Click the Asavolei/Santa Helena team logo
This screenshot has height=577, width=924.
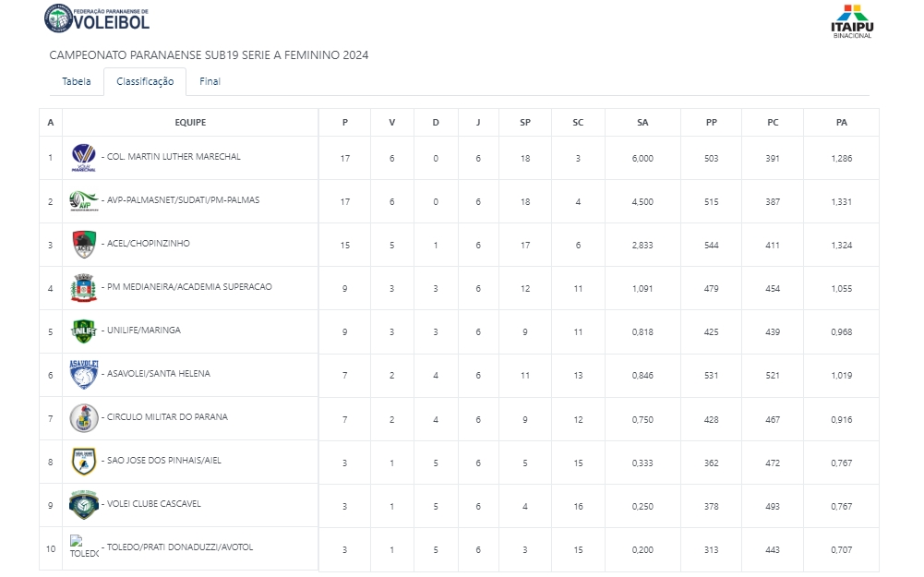(84, 374)
